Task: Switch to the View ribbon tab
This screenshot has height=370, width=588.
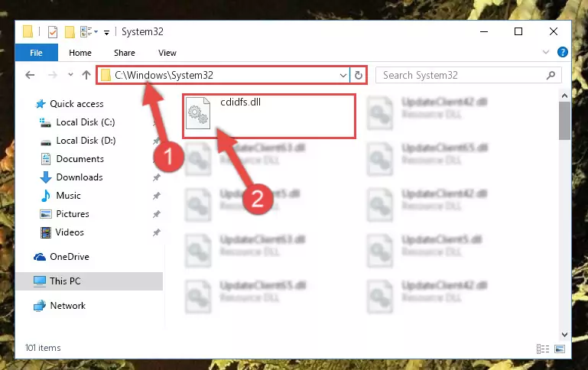Action: [x=167, y=53]
